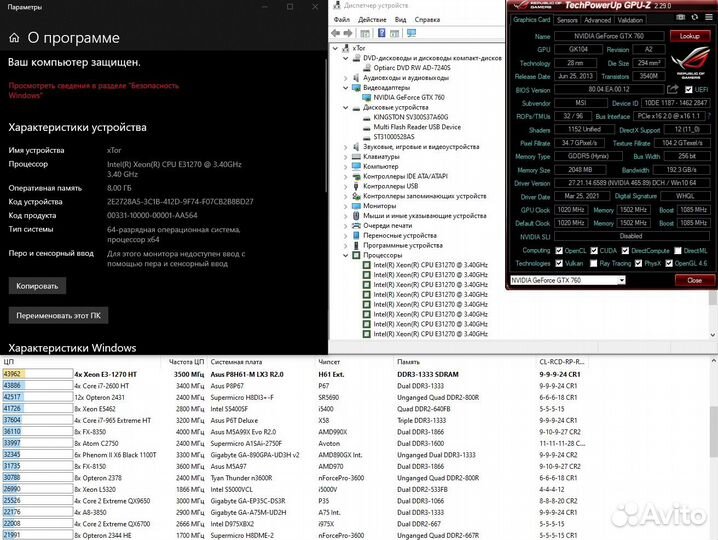Open Вид menu in Device Manager
This screenshot has width=718, height=540.
400,20
